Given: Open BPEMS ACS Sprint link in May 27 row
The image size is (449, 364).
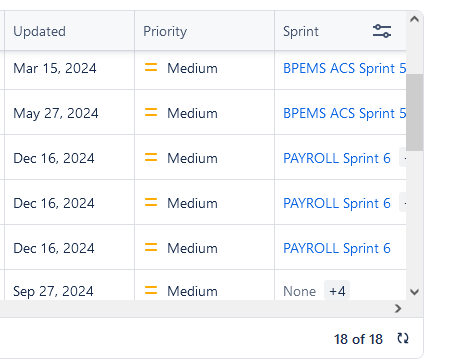Looking at the screenshot, I should [x=344, y=113].
